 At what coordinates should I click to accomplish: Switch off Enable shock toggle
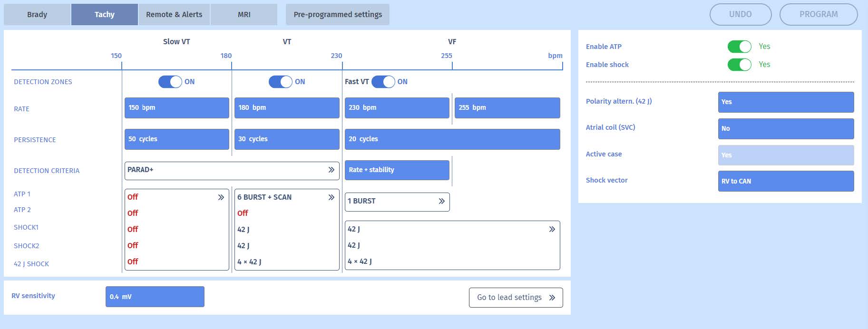point(739,65)
